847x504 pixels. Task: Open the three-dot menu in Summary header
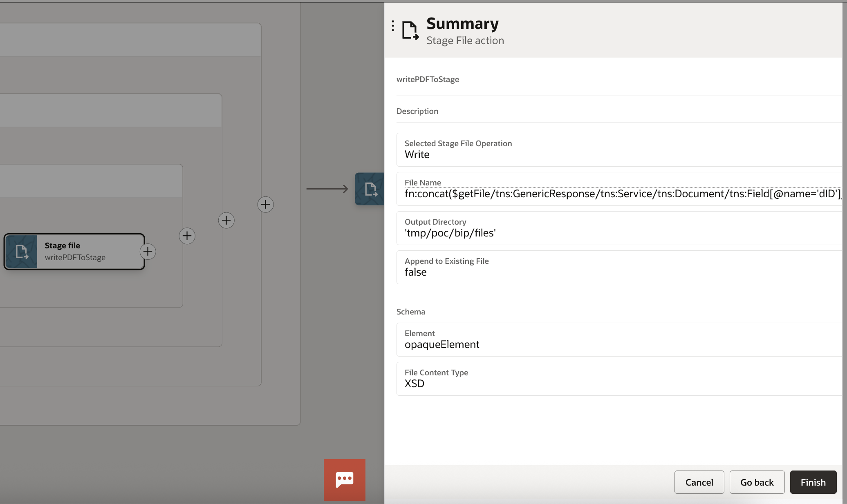pyautogui.click(x=392, y=26)
